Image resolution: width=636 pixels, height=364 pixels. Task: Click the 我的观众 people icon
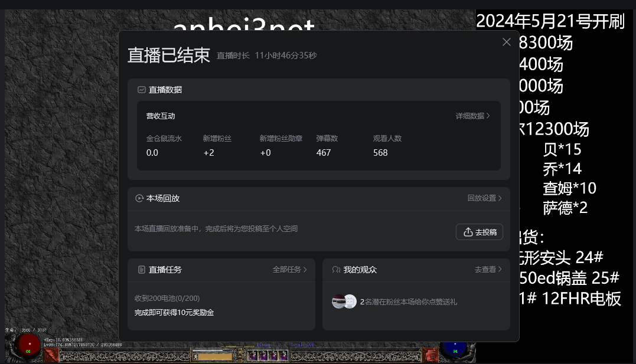pyautogui.click(x=336, y=270)
